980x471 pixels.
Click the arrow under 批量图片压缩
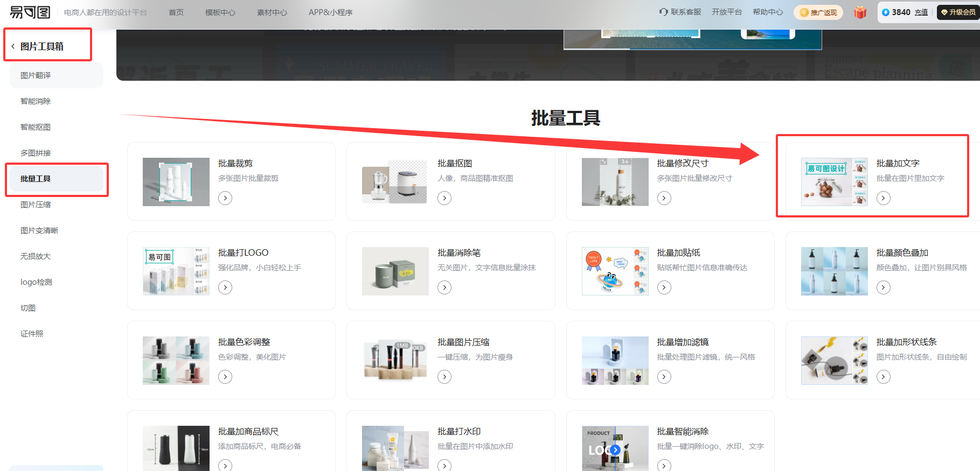pyautogui.click(x=444, y=377)
